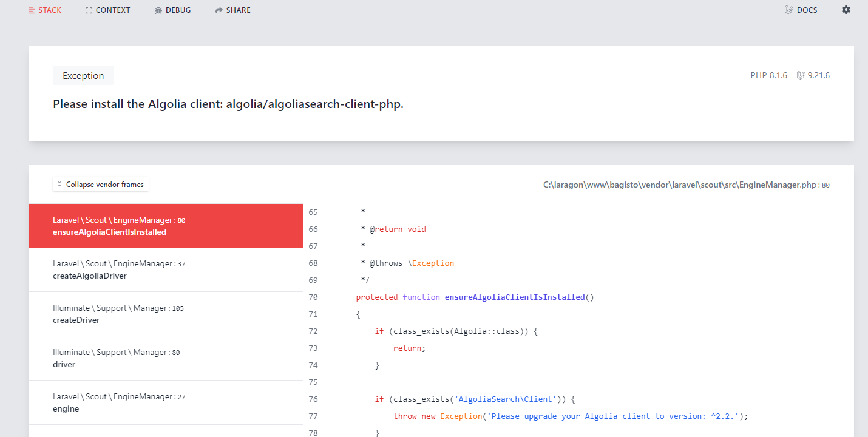Click line number 77 in the code

(x=313, y=416)
